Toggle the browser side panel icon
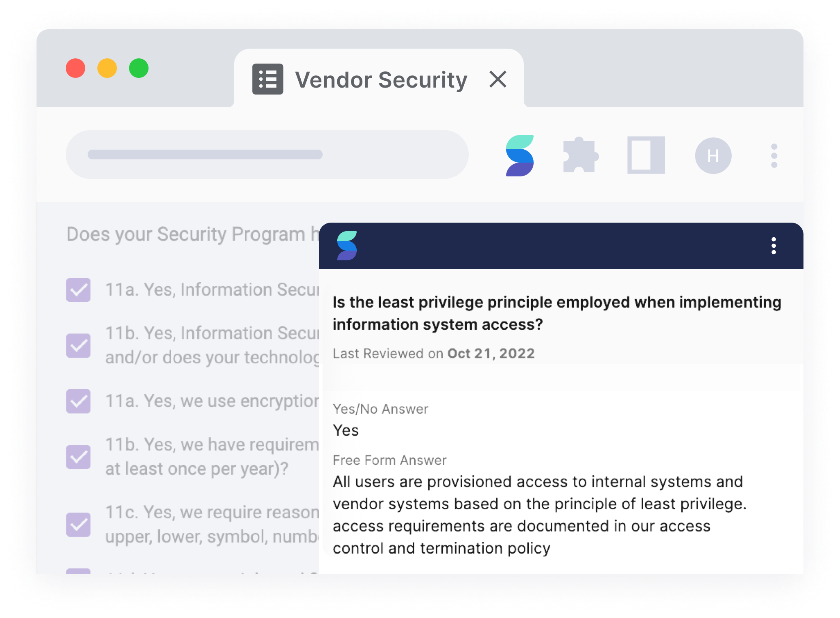This screenshot has width=840, height=618. pyautogui.click(x=646, y=156)
